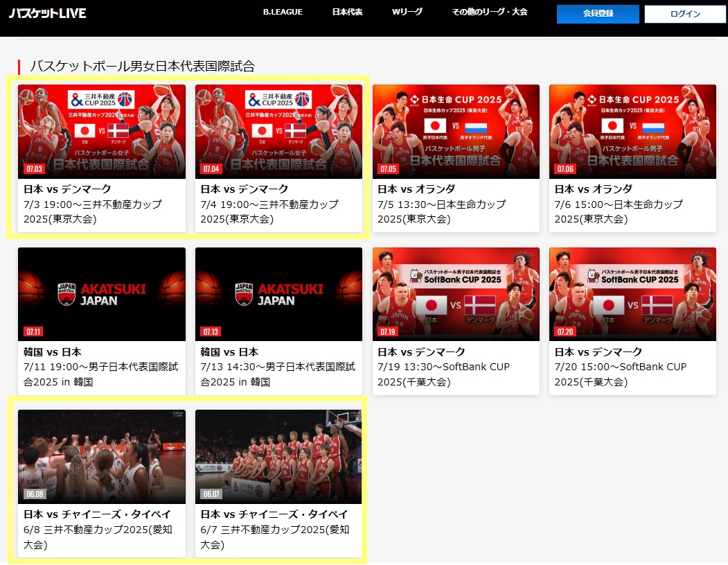Click 7/6 15:00〜日本生命カップ description text
Image resolution: width=728 pixels, height=565 pixels.
click(619, 211)
